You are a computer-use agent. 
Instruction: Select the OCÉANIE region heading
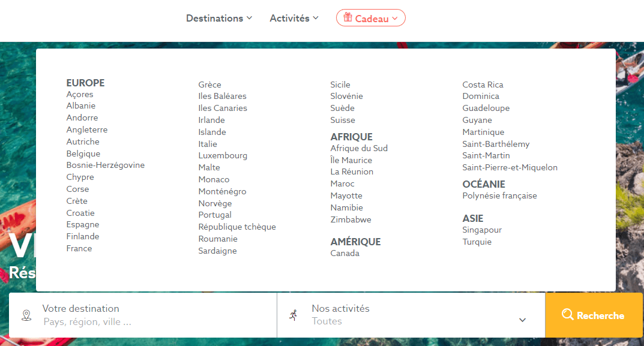click(x=484, y=184)
